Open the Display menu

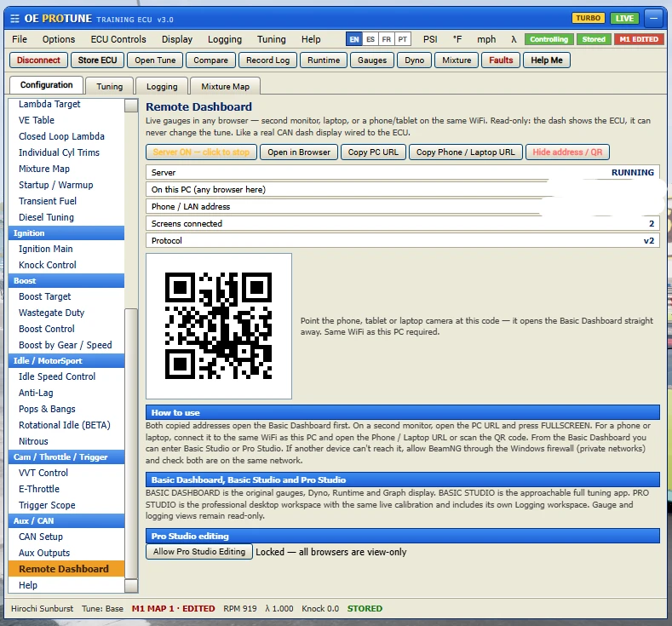click(177, 39)
